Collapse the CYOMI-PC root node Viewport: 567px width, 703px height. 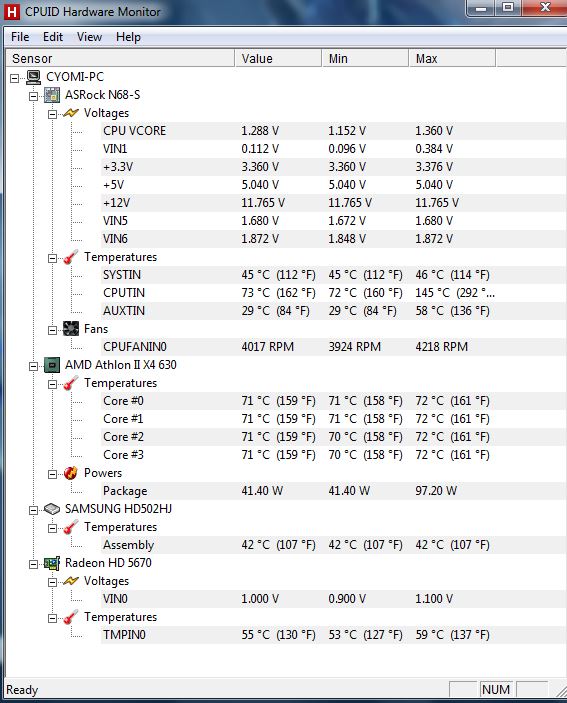[x=15, y=78]
